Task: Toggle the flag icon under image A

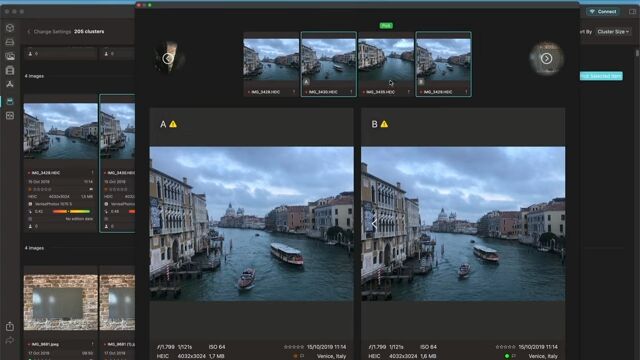Action: [x=302, y=356]
